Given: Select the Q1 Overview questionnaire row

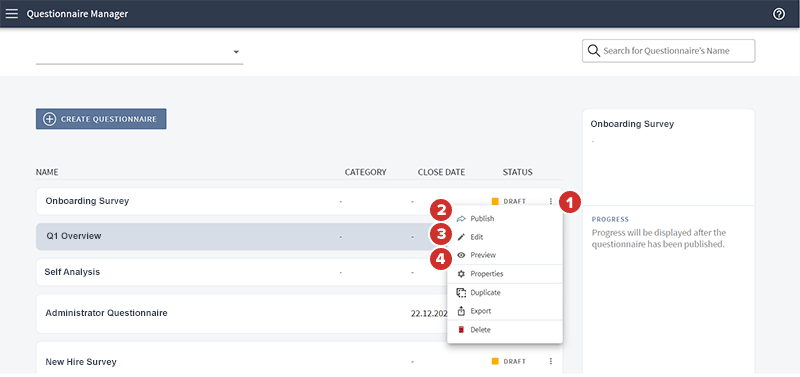Looking at the screenshot, I should (241, 236).
